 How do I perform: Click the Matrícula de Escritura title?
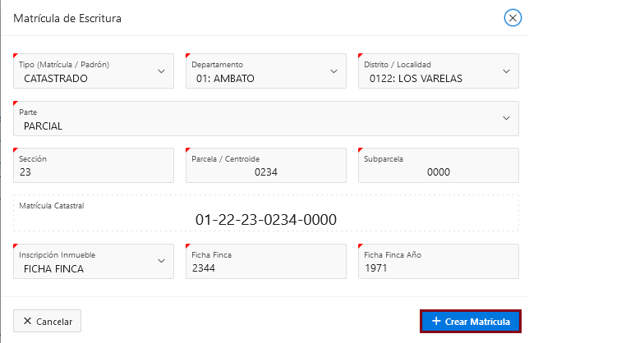67,18
